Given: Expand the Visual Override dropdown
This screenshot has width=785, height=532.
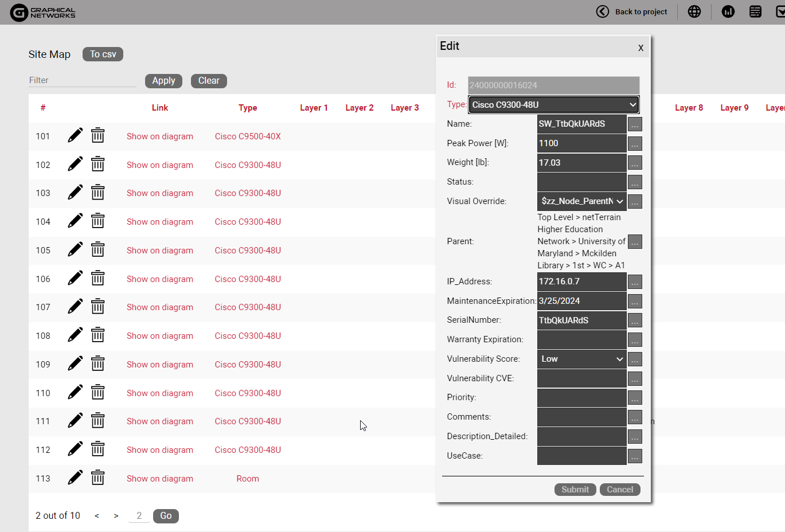Looking at the screenshot, I should coord(581,201).
